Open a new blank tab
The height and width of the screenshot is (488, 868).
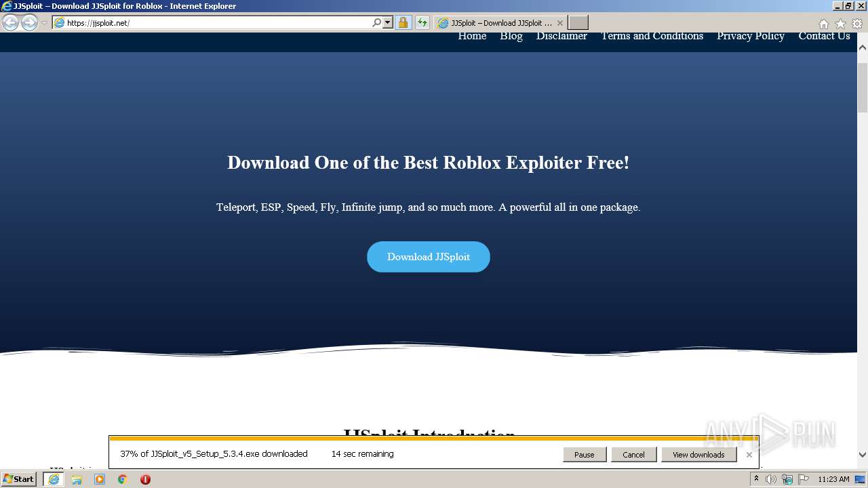tap(578, 23)
